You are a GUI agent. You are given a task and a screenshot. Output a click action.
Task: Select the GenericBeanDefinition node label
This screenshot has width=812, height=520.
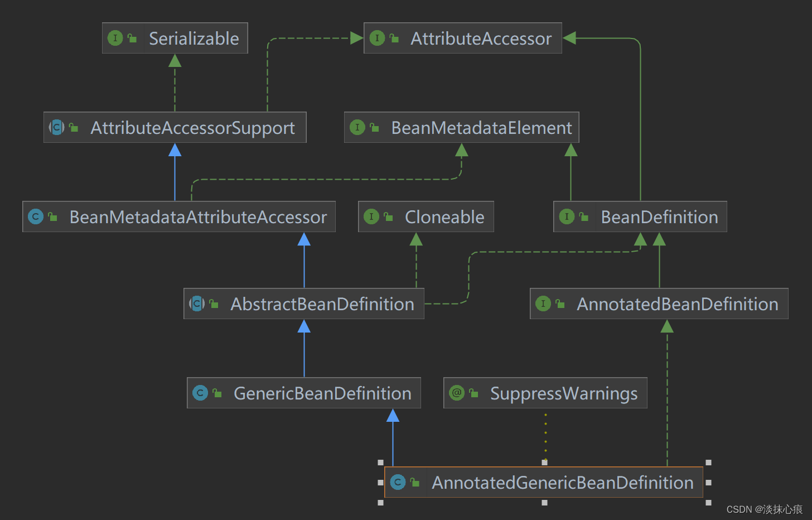point(322,393)
